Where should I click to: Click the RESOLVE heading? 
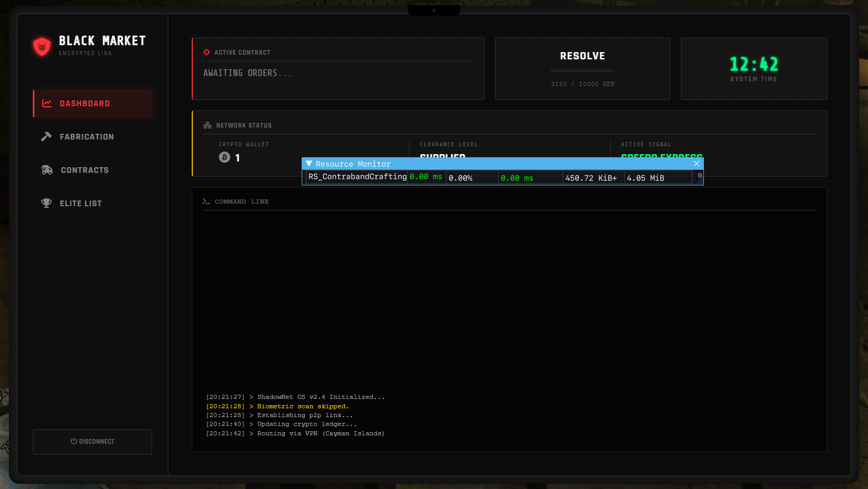[x=582, y=56]
